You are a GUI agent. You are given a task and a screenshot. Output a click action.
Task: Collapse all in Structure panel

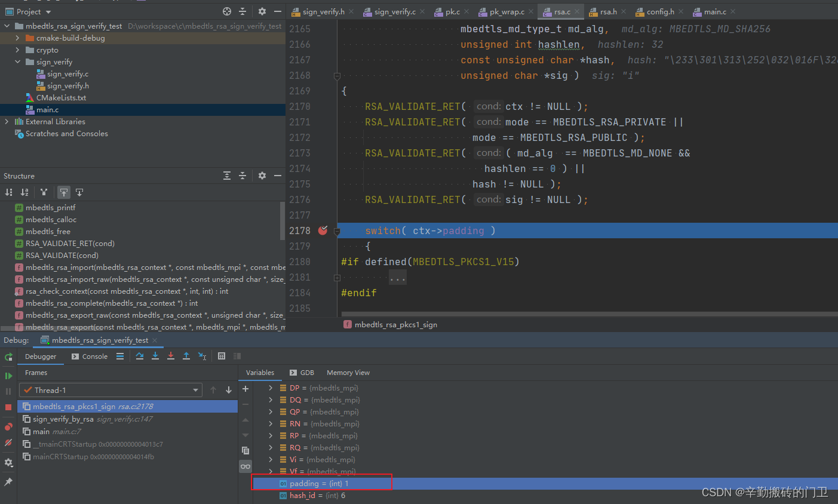243,176
